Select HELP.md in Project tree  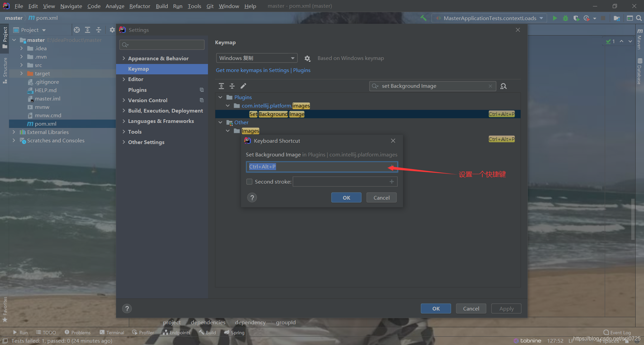[46, 90]
